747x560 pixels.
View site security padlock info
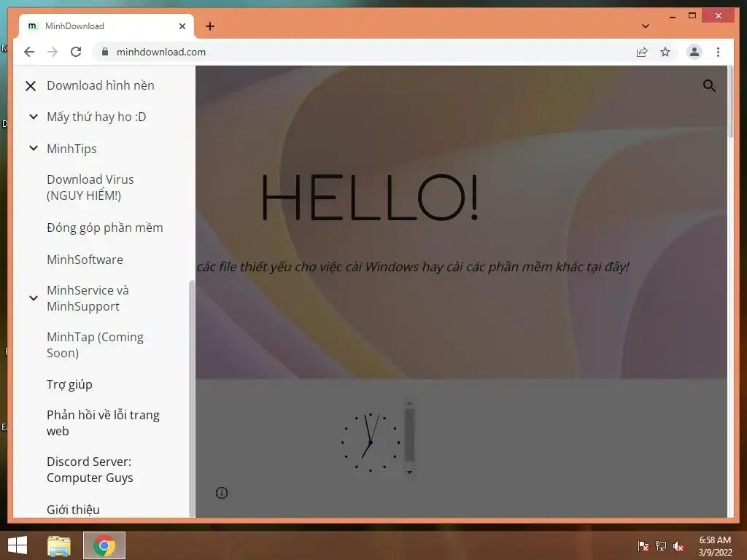coord(105,52)
